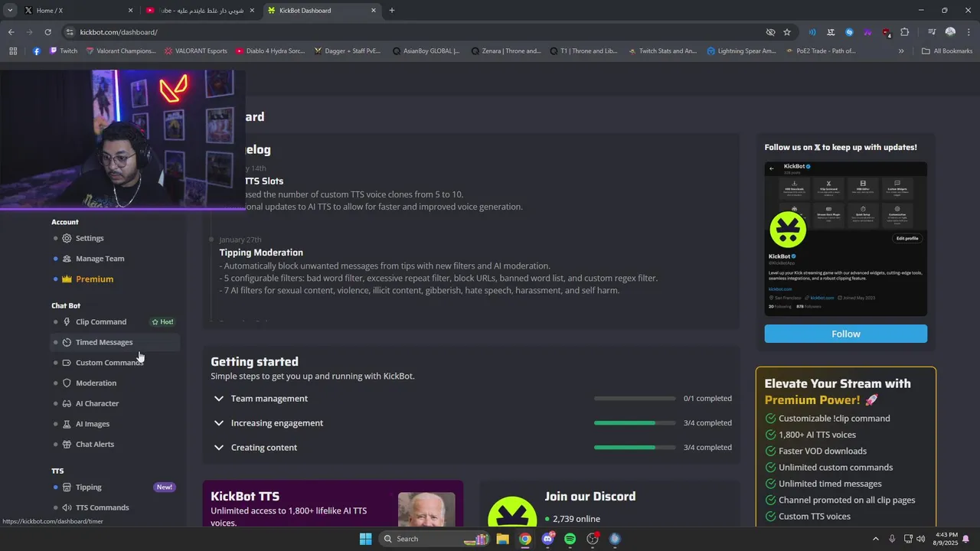This screenshot has height=551, width=980.
Task: Select the Clip Command icon
Action: pyautogui.click(x=67, y=322)
